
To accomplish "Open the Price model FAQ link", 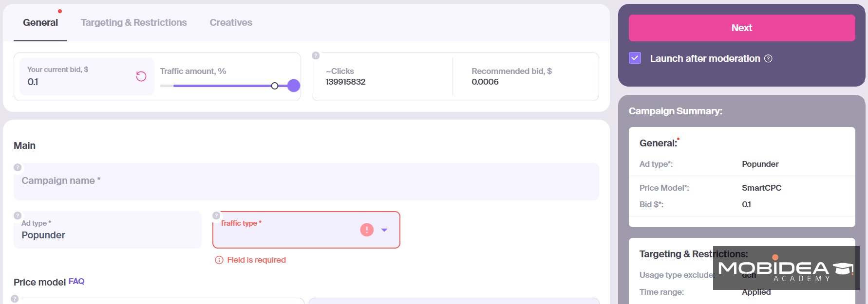I will point(76,281).
